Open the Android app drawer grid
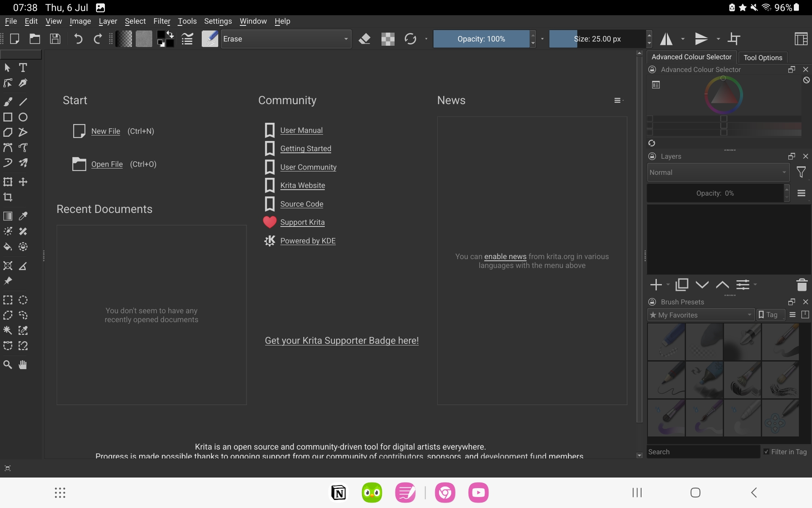 coord(60,493)
